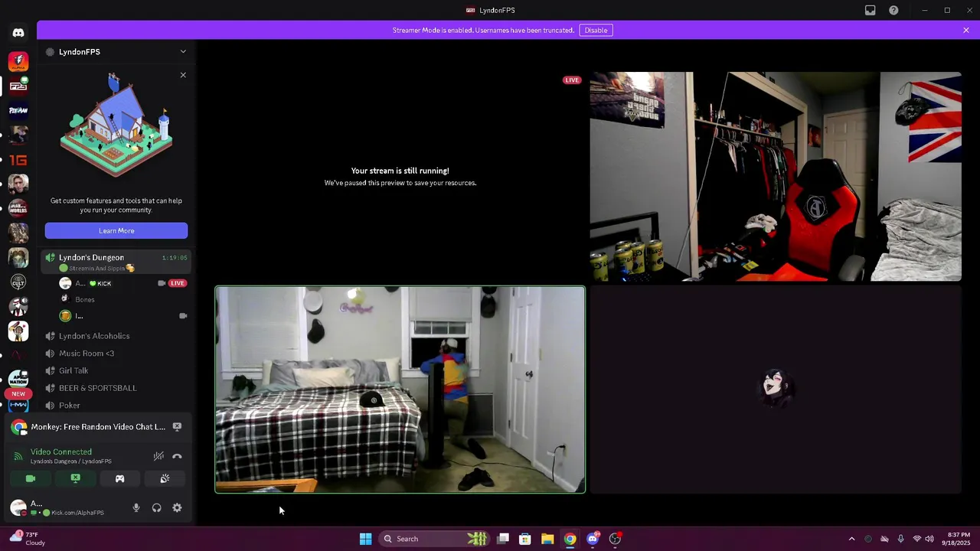Open the volume icon in system tray
This screenshot has height=551, width=980.
[929, 539]
